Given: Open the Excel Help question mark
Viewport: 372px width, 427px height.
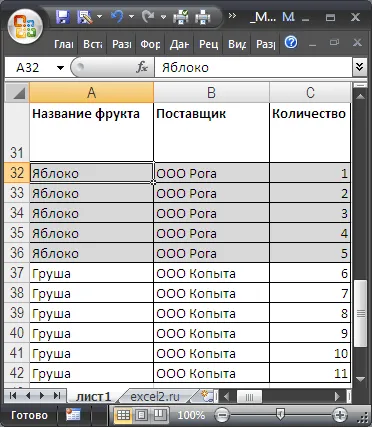Looking at the screenshot, I should tap(291, 42).
